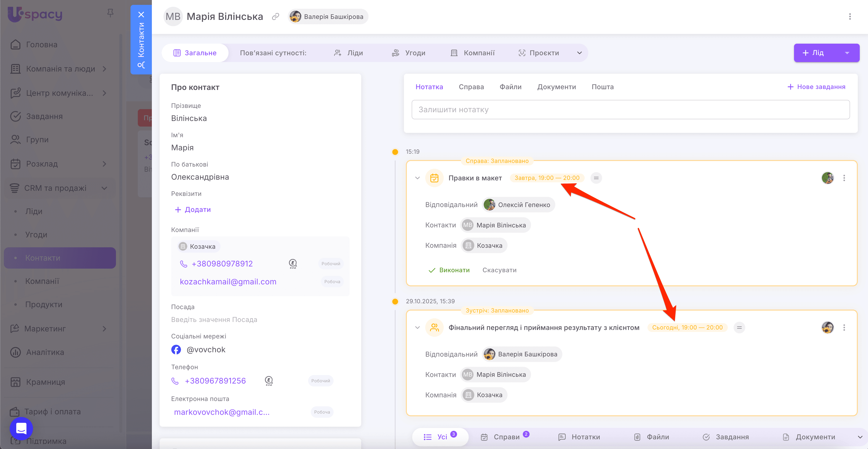Click Олексій Гепенко responsible chip
Screen dimensions: 868x449
point(519,205)
